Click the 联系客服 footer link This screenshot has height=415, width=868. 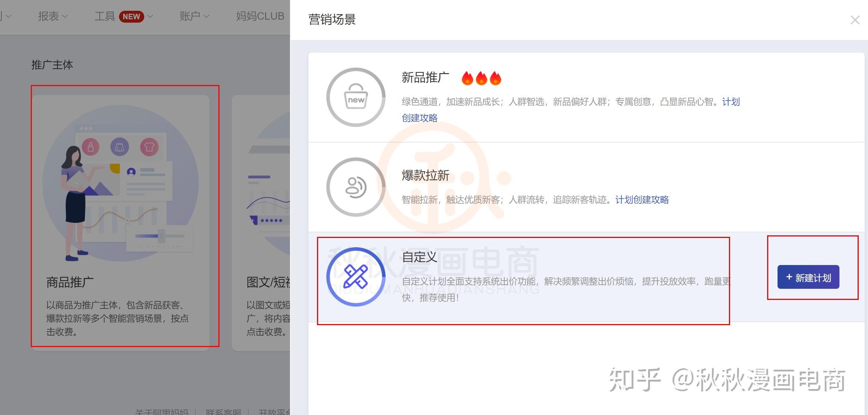[x=223, y=412]
